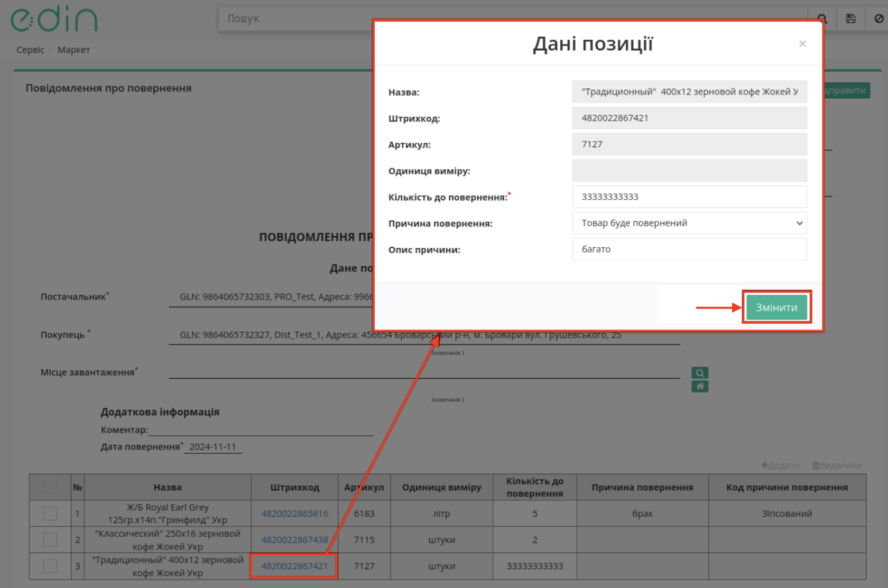Click the брак cell in row 1

[x=642, y=514]
